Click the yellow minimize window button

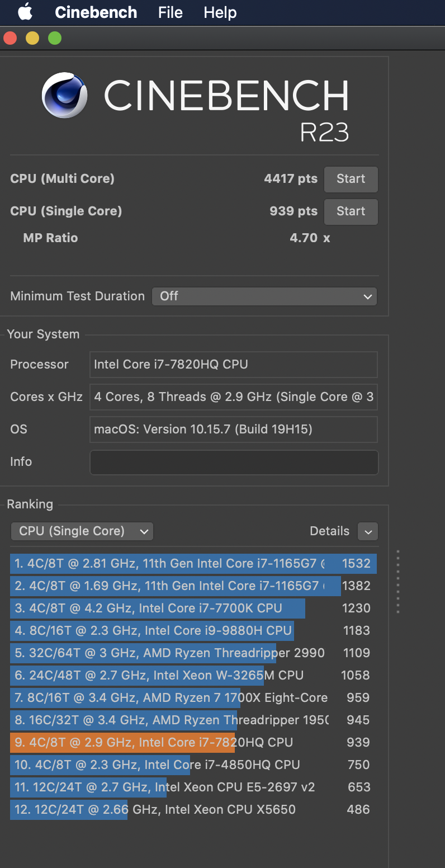(32, 38)
